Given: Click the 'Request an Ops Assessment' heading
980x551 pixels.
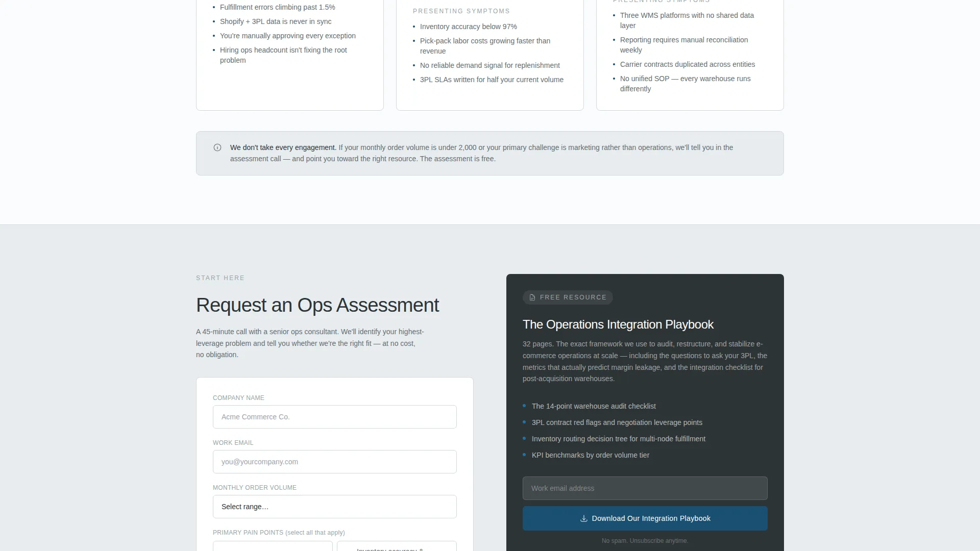Looking at the screenshot, I should (317, 305).
